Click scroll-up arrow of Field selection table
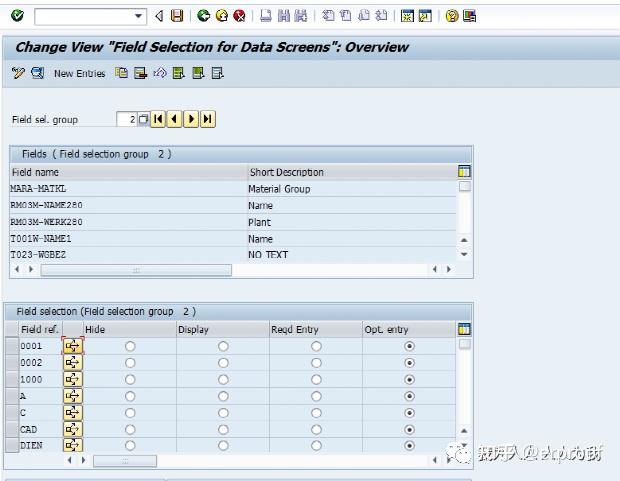Viewport: 620px width, 481px height. click(x=464, y=430)
